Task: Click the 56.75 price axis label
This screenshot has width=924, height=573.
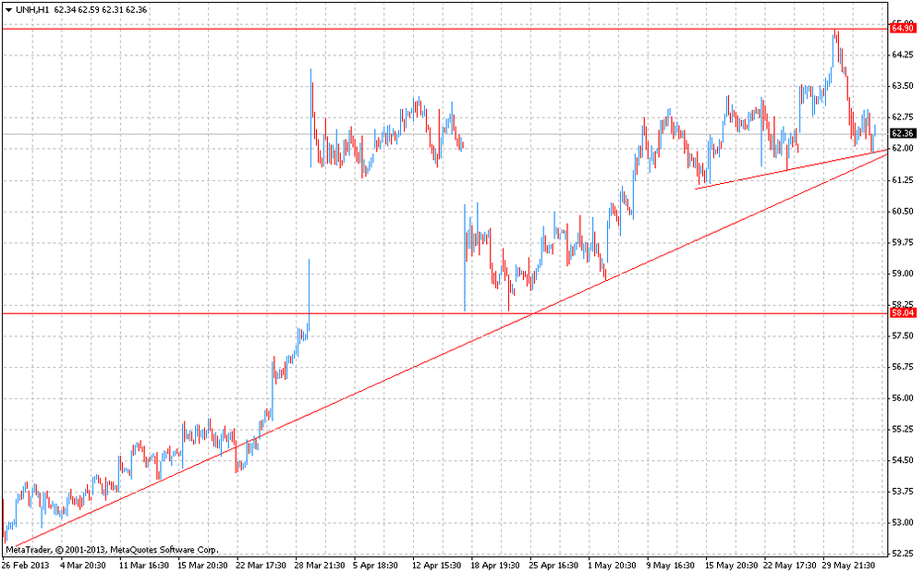Action: [902, 367]
